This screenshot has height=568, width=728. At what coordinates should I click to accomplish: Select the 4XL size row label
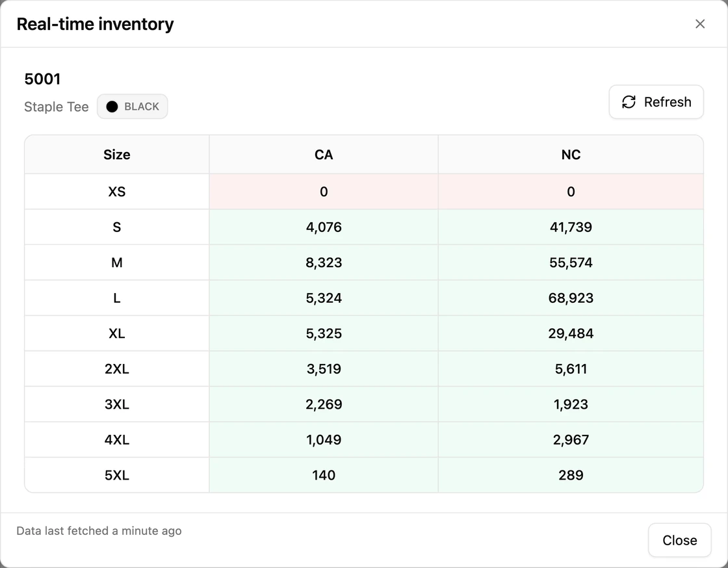pos(117,439)
